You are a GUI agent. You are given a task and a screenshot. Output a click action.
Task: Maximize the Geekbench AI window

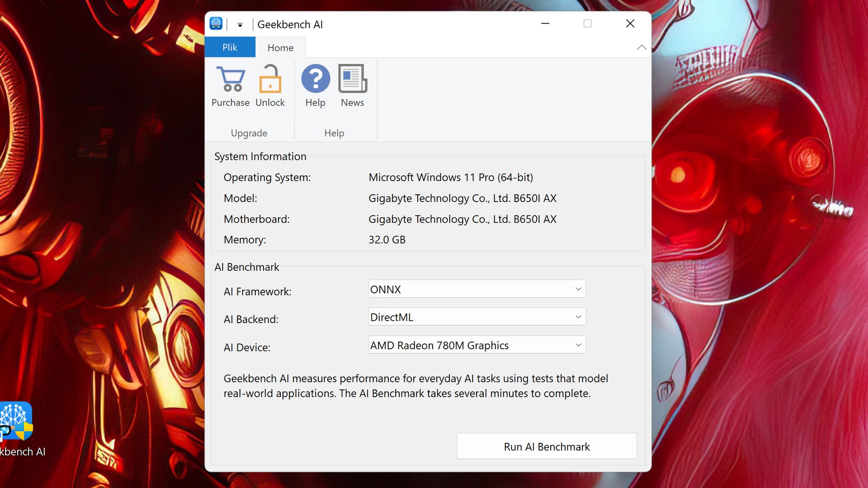[587, 23]
